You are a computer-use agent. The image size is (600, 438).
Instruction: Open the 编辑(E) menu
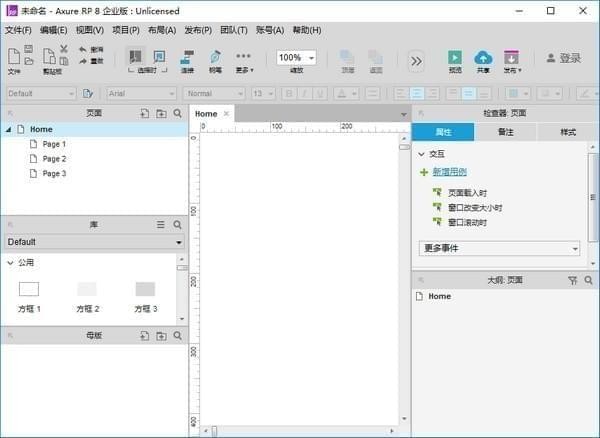54,30
